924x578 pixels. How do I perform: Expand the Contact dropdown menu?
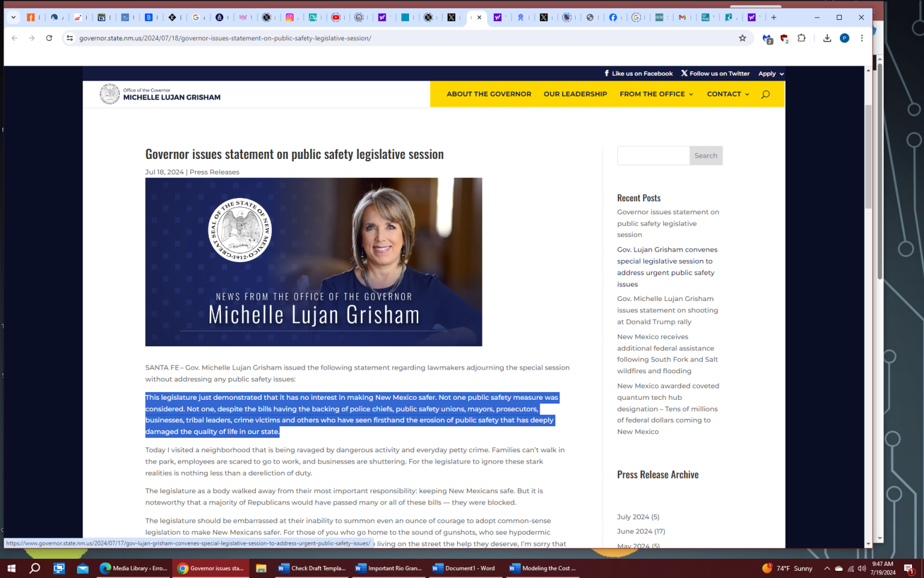(727, 94)
